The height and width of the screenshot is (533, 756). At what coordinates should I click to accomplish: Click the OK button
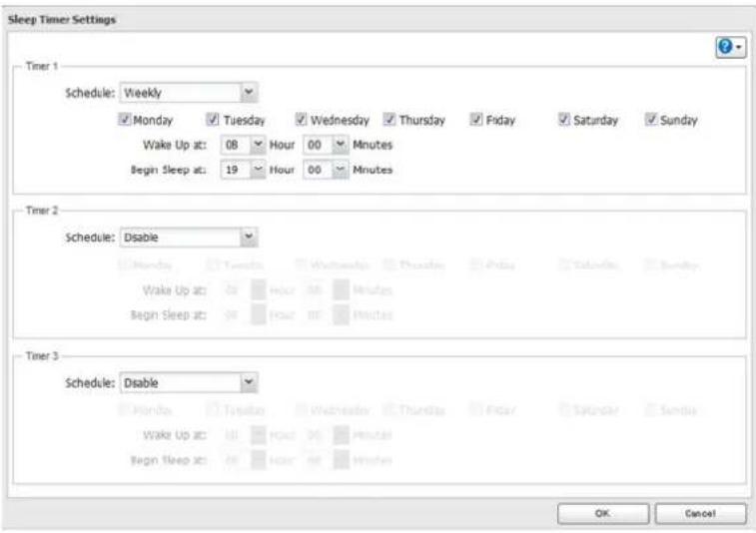coord(603,513)
